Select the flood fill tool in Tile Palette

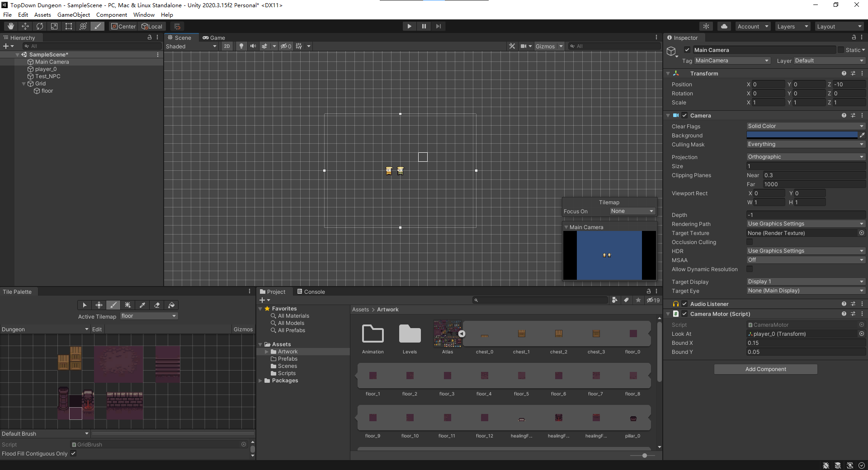(x=171, y=305)
